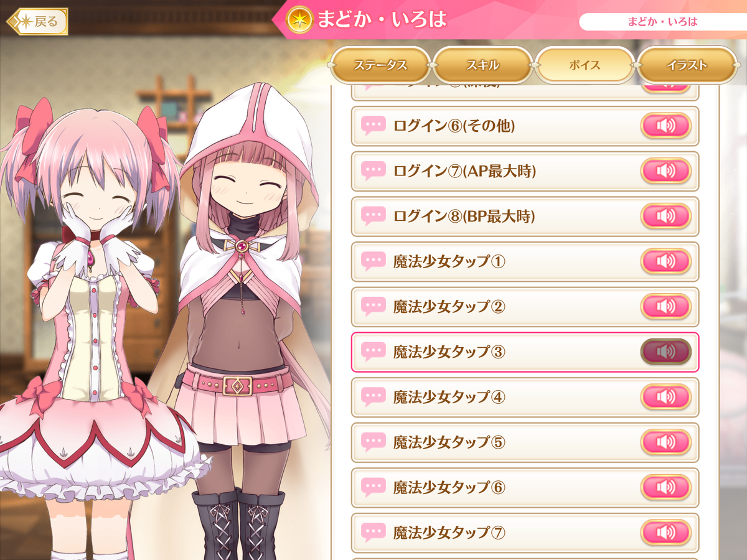Screen dimensions: 747x560
Task: Go back with the 戻る button
Action: click(37, 22)
